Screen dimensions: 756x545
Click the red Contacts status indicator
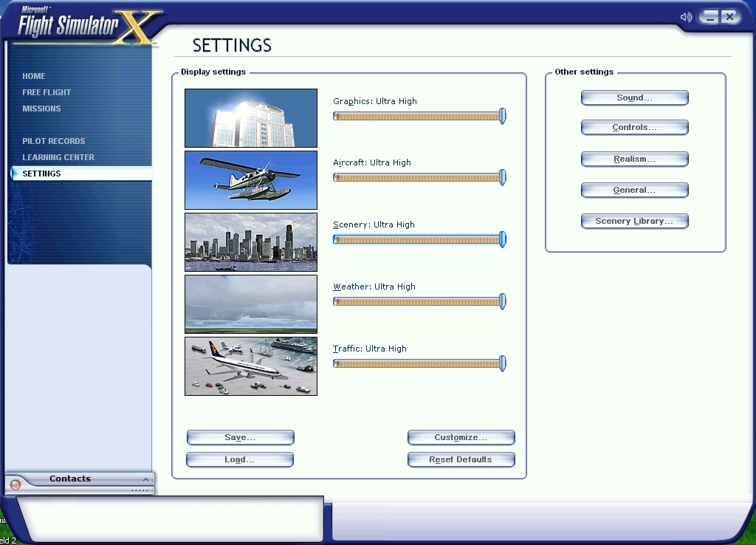point(16,484)
